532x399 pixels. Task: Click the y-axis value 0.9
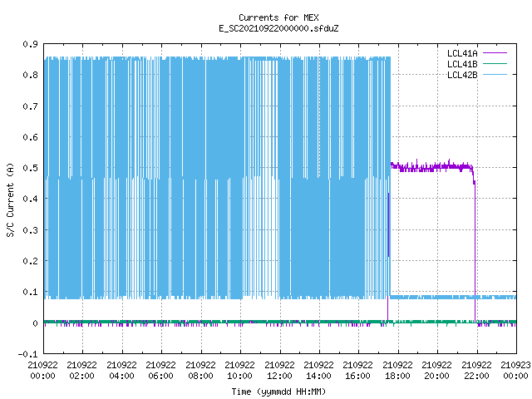coord(30,44)
